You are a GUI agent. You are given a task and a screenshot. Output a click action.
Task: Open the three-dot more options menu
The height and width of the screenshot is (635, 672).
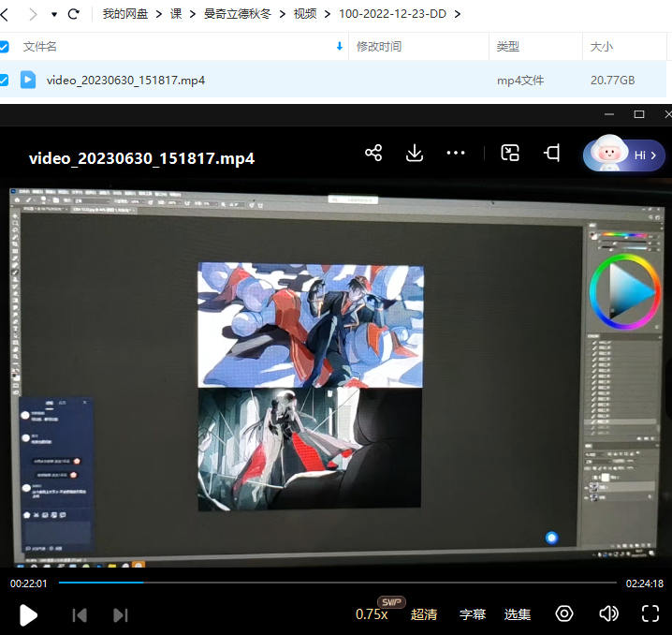pos(456,154)
